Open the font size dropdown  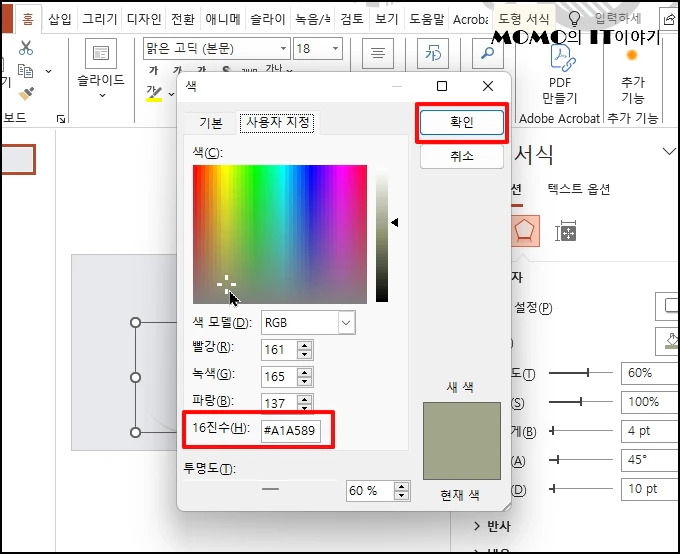pyautogui.click(x=335, y=48)
